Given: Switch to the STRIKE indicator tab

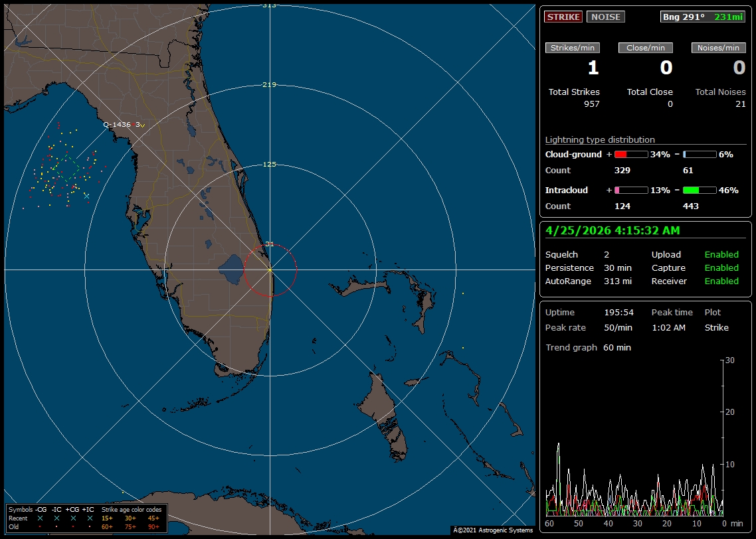Looking at the screenshot, I should [x=562, y=17].
